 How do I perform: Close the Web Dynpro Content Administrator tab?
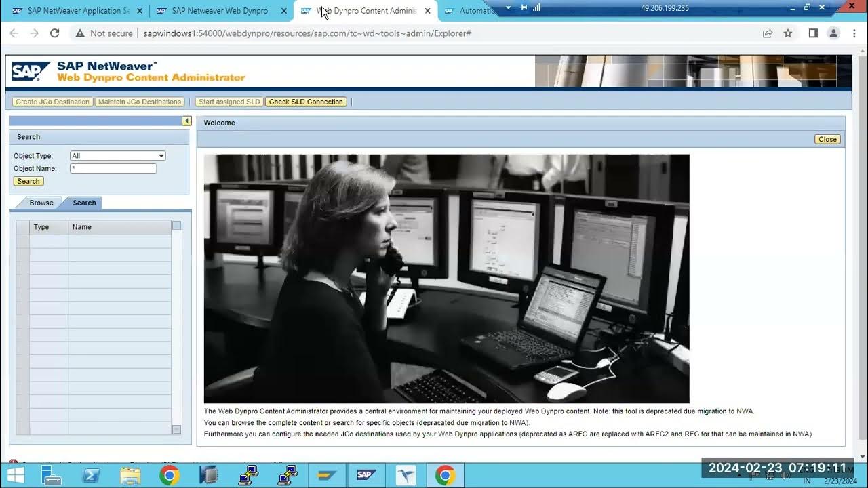pos(427,11)
